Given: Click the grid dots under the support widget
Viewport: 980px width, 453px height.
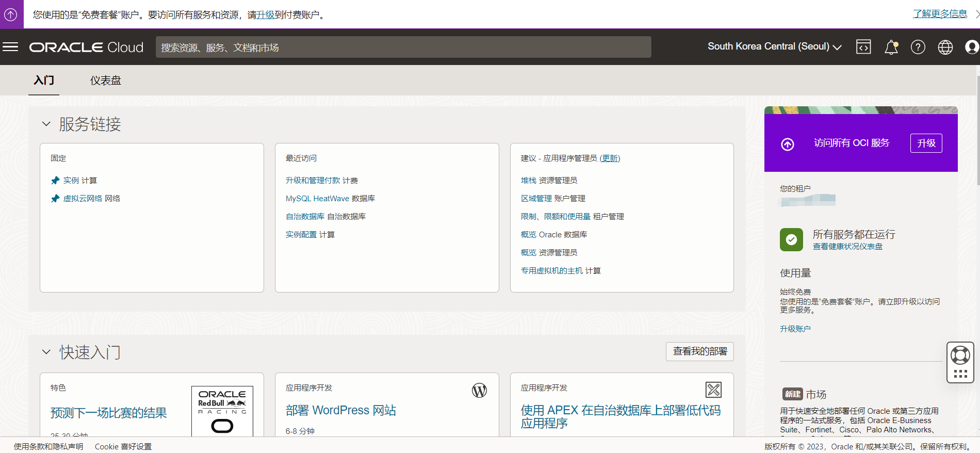Looking at the screenshot, I should (x=960, y=374).
